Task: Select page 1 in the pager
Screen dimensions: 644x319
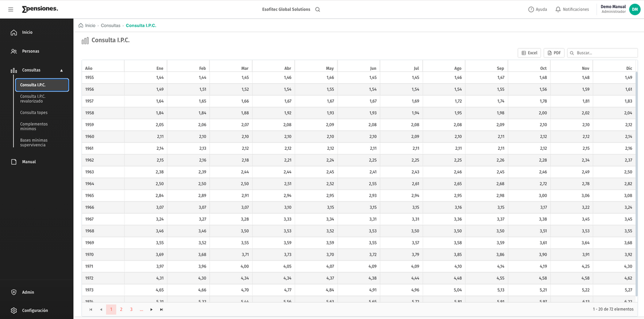Action: (111, 309)
